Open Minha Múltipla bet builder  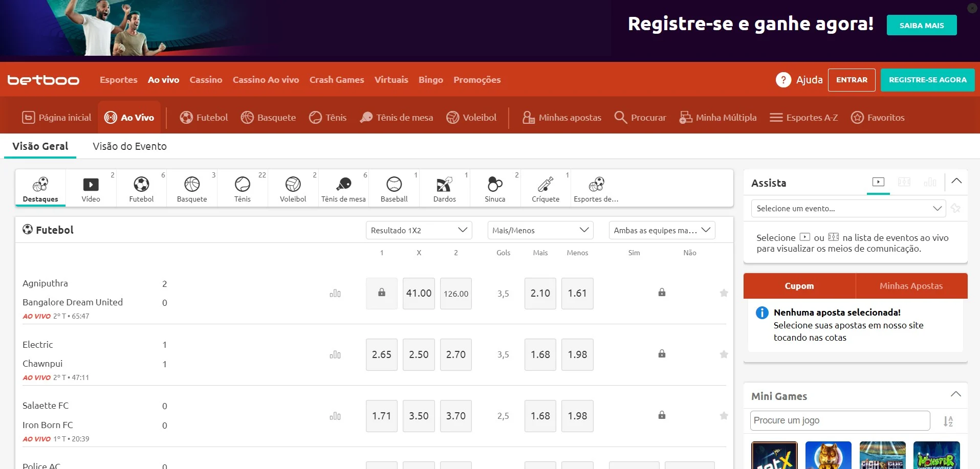(x=717, y=117)
